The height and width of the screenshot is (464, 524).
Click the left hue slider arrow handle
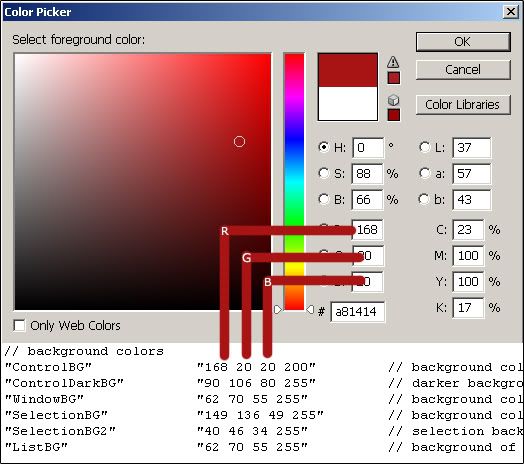point(278,310)
